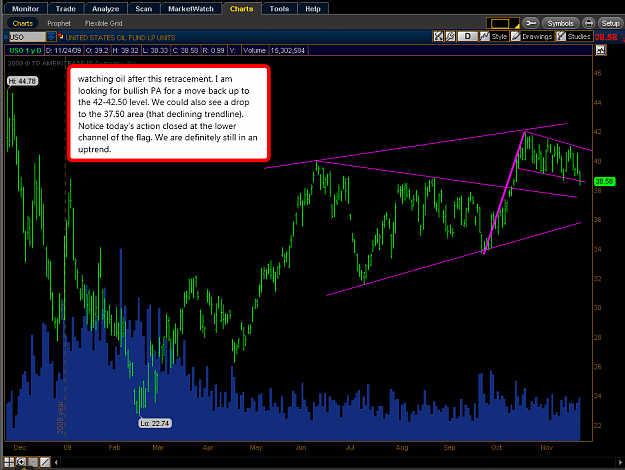Click the green 38.58 price marker on axis
Screen dimensions: 625x470
point(604,181)
